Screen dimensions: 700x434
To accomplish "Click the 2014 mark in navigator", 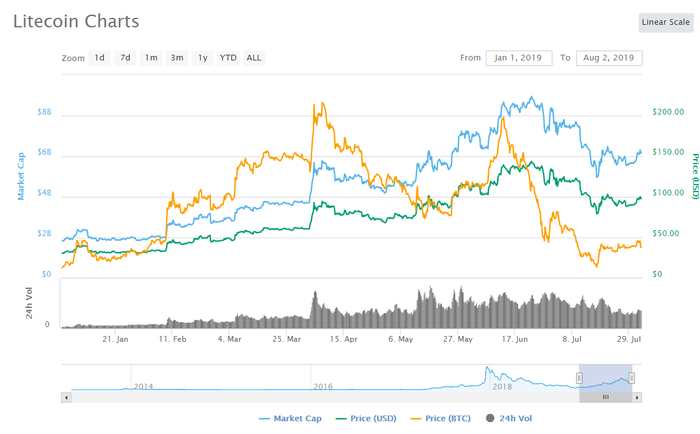I will click(143, 387).
